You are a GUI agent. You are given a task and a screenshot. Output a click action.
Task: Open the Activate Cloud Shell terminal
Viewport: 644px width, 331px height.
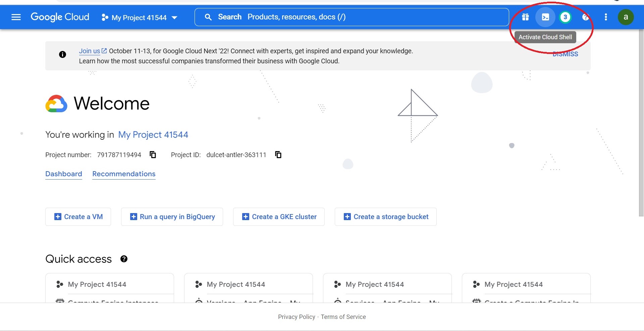[545, 17]
